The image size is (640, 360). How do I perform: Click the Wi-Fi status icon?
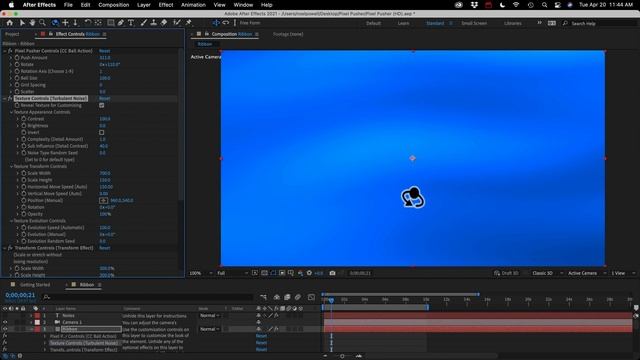pyautogui.click(x=516, y=5)
